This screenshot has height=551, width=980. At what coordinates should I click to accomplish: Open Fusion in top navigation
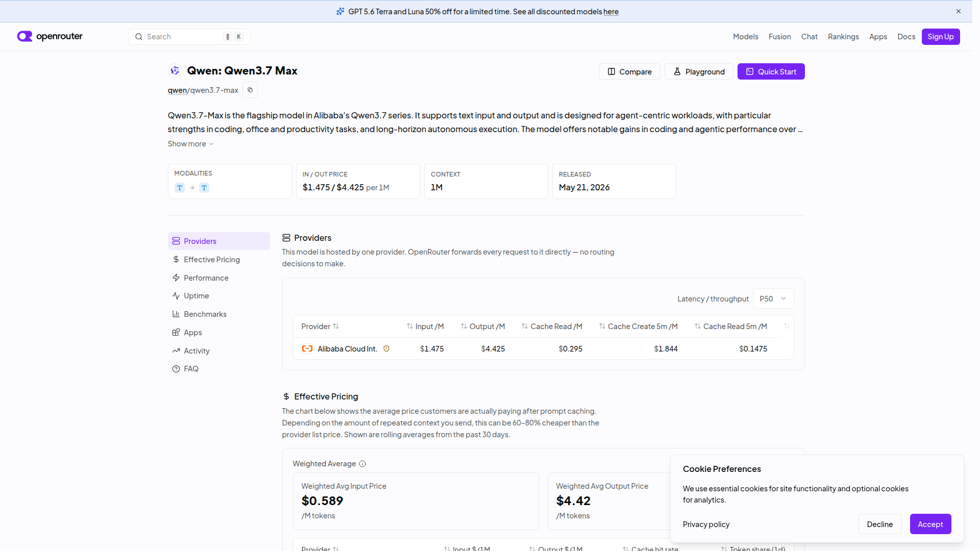click(x=779, y=37)
